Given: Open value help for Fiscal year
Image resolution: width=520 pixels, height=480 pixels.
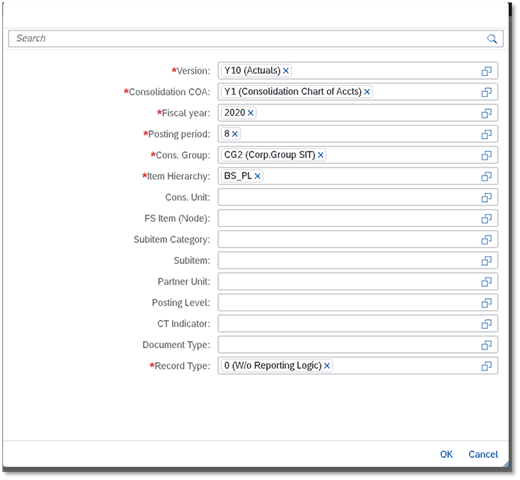Looking at the screenshot, I should coord(486,113).
